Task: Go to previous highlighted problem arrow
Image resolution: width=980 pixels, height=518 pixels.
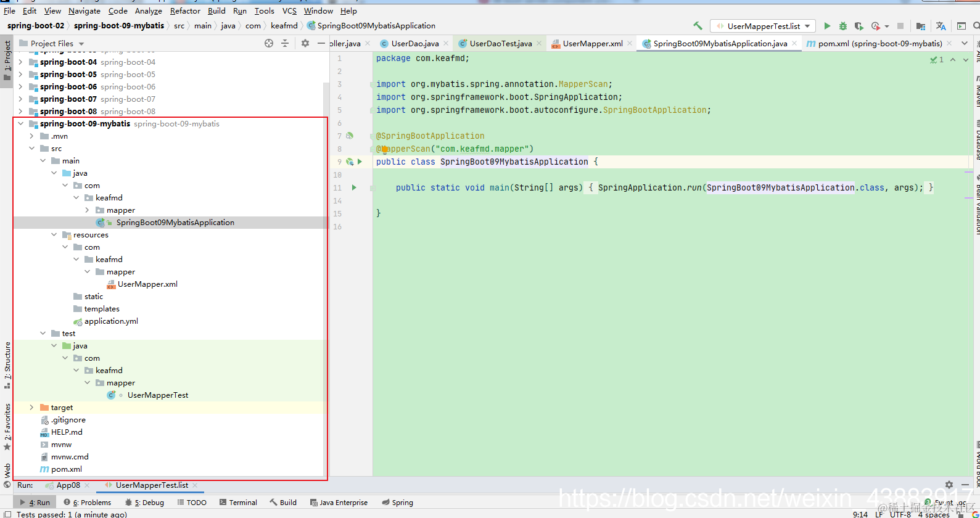Action: 953,60
